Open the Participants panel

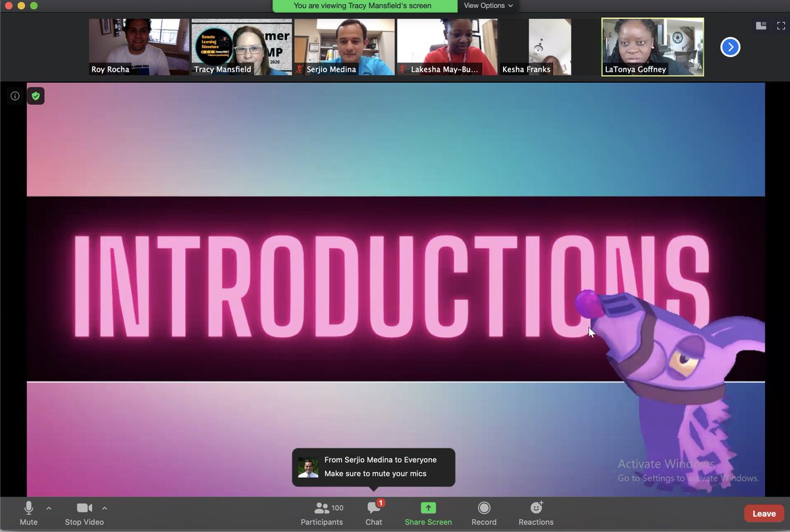(x=322, y=513)
